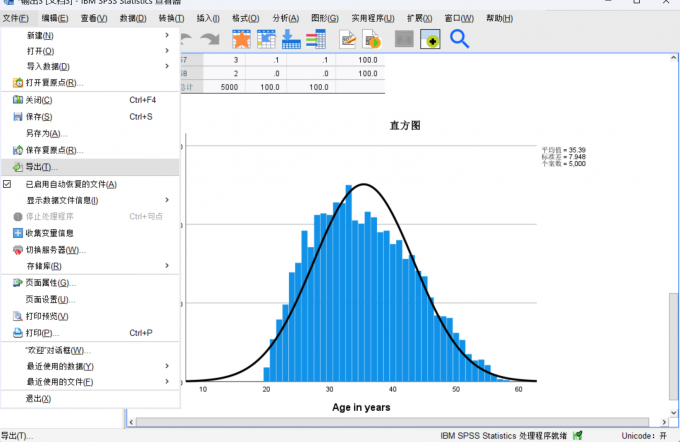The image size is (680, 442).
Task: Click the blue magnifier search icon
Action: (x=459, y=39)
